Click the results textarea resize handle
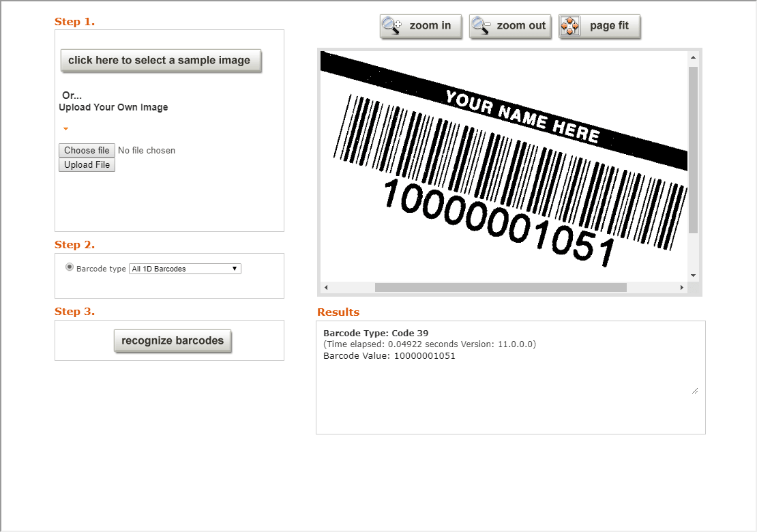The width and height of the screenshot is (757, 532). coord(695,391)
